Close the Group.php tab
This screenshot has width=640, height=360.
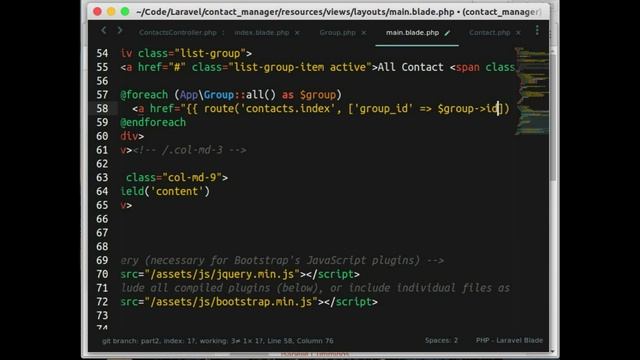(364, 33)
